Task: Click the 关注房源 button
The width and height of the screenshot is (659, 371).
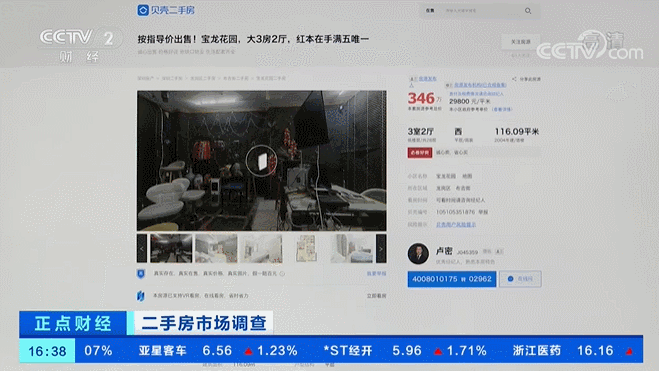Action: (x=520, y=42)
